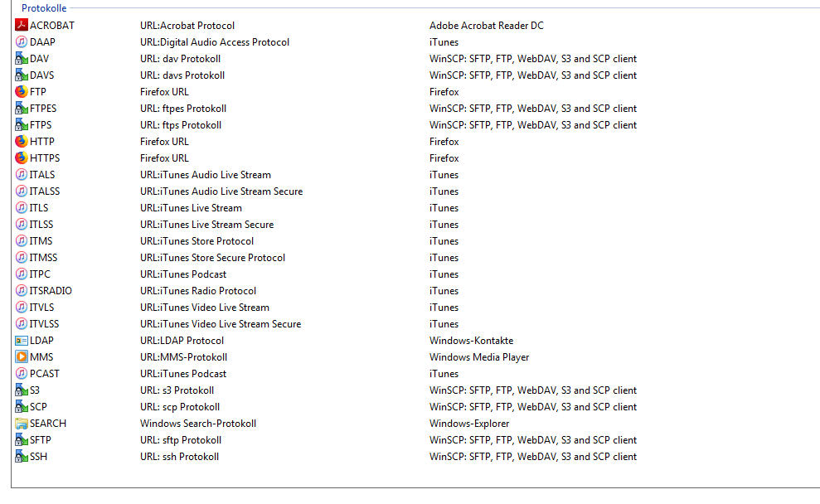Select the SEARCH protocol name
Image resolution: width=820 pixels, height=504 pixels.
click(x=47, y=424)
